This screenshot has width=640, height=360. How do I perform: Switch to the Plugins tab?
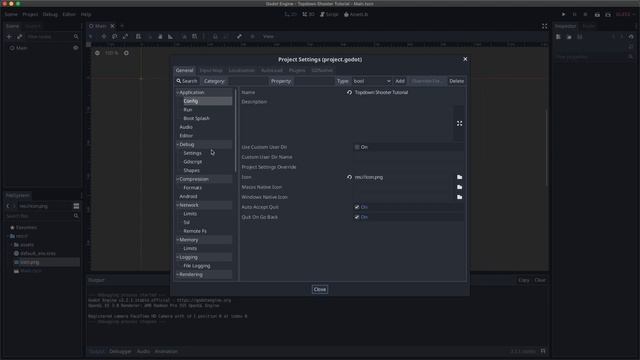[297, 70]
